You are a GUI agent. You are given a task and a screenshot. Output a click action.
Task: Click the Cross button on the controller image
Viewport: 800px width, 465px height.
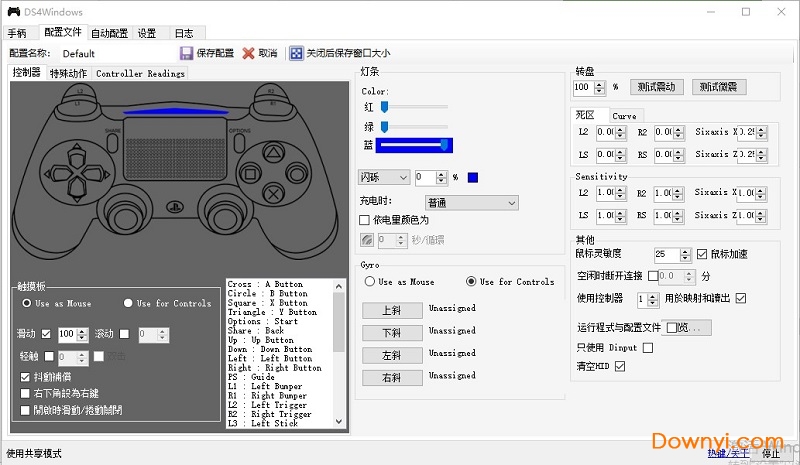(273, 194)
